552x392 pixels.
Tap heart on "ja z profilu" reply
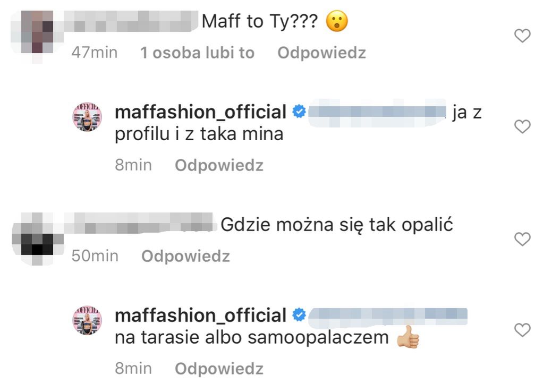point(523,126)
